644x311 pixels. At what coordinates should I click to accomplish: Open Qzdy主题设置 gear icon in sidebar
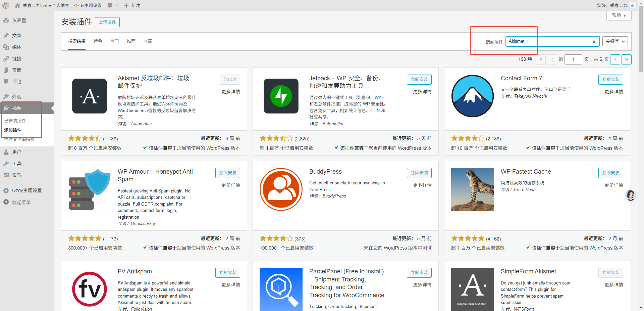tap(6, 190)
